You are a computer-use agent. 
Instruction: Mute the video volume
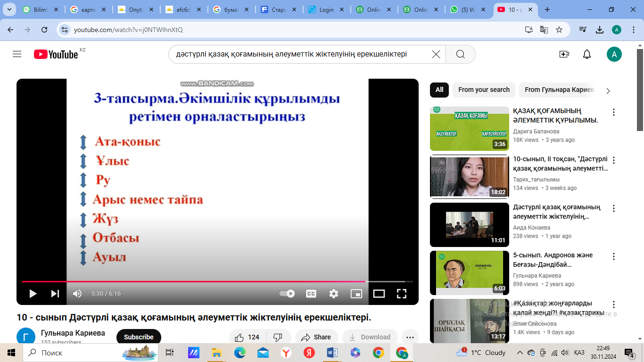click(x=77, y=294)
